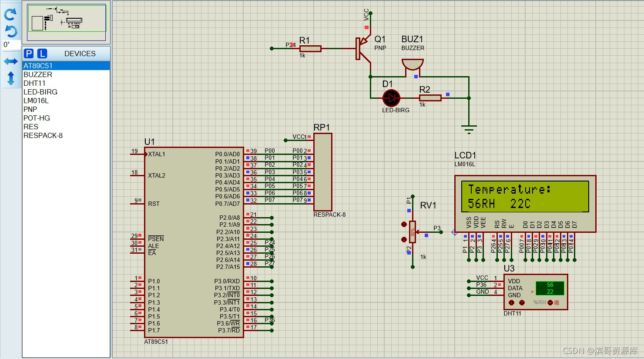Screen dimensions: 644x359
Task: Click the RST pin label on U1
Action: pyautogui.click(x=154, y=204)
